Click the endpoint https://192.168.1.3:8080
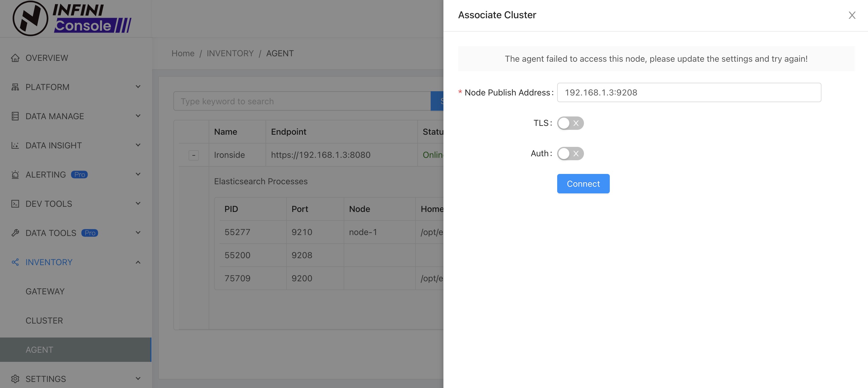The height and width of the screenshot is (388, 868). (x=321, y=155)
